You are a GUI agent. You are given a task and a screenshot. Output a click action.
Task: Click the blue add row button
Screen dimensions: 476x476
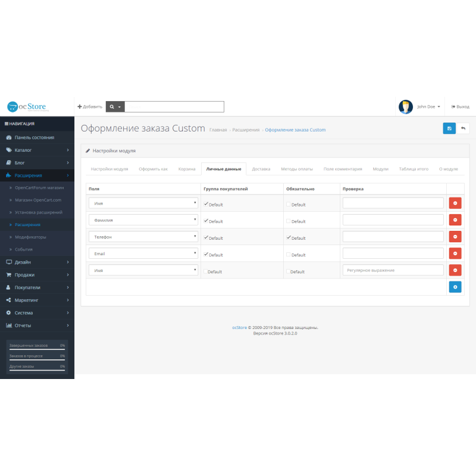(455, 287)
